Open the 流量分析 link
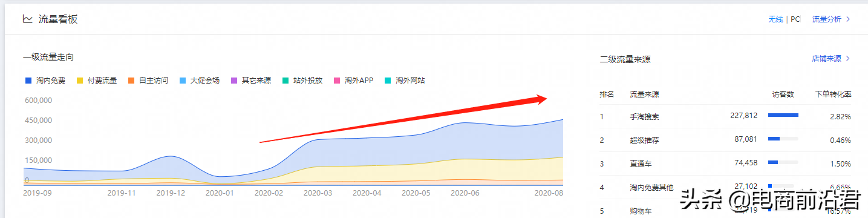This screenshot has width=868, height=218. coord(827,19)
